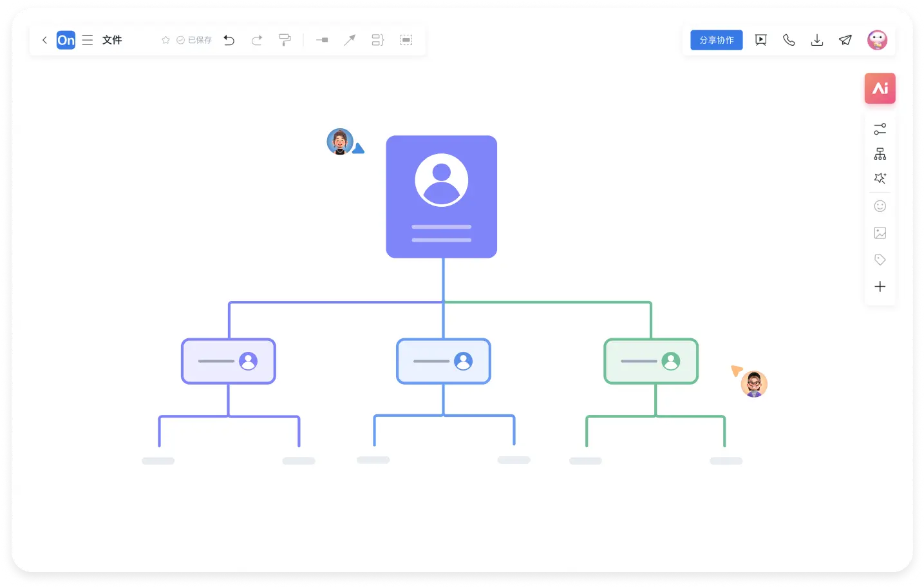Viewport: 924px width, 587px height.
Task: Click the undo arrow in toolbar
Action: click(229, 40)
